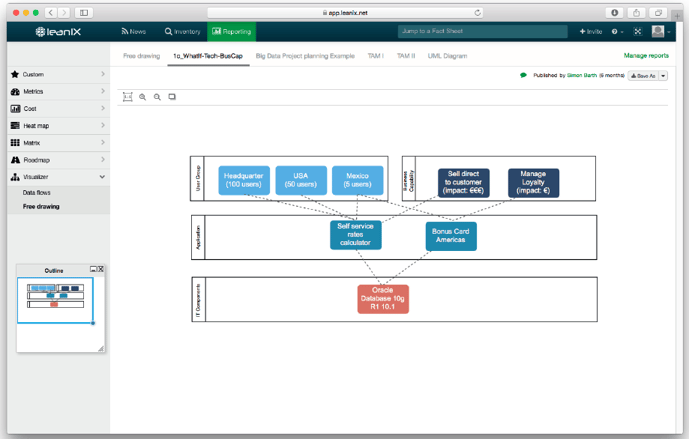Select the 1o_WhatIf-Tech-BusCap tab

(208, 56)
